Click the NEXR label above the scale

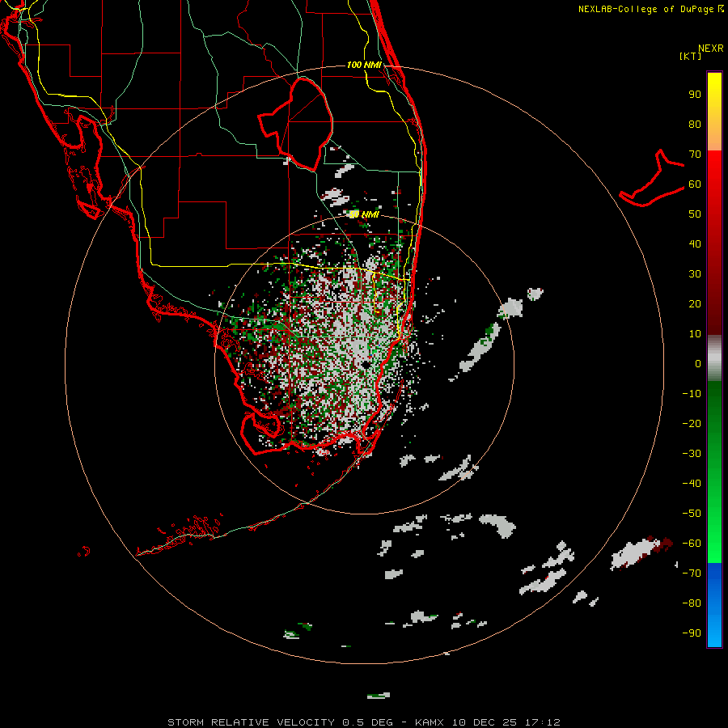pyautogui.click(x=710, y=49)
